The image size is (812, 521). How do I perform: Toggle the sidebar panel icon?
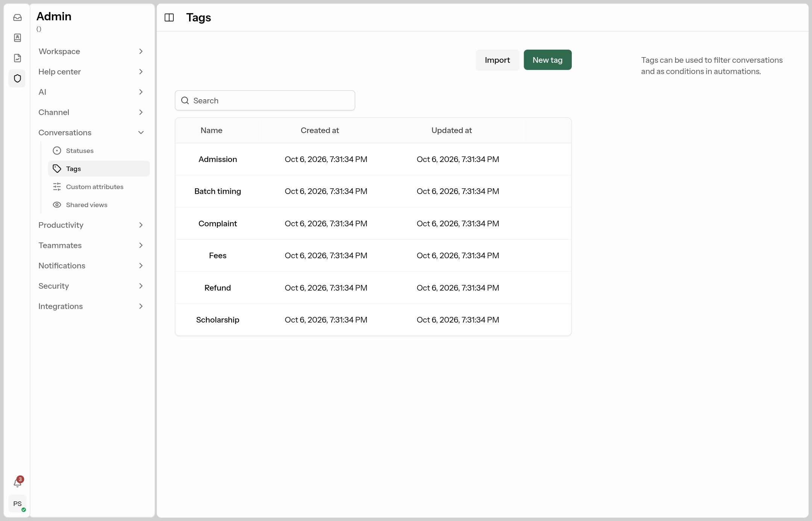(169, 17)
